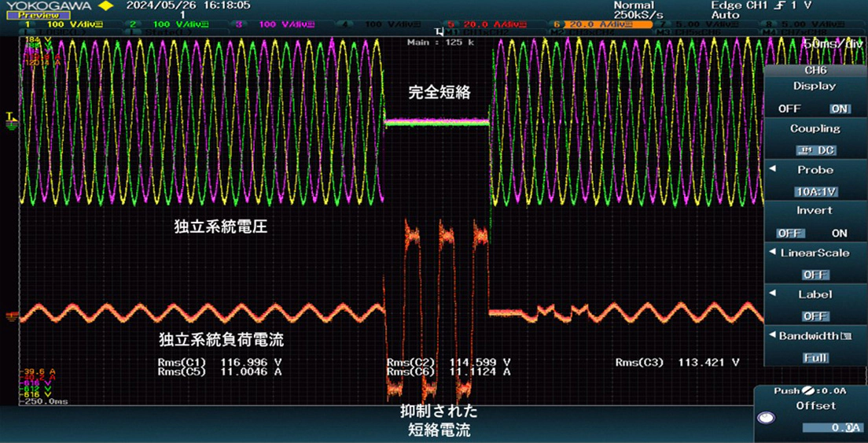Viewport: 868px width, 443px height.
Task: Click the 50ms/div time base readout
Action: click(835, 43)
